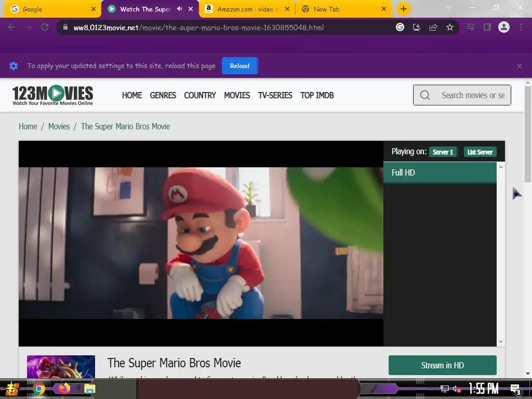Click the Home breadcrumb link
The height and width of the screenshot is (399, 532).
(x=28, y=126)
